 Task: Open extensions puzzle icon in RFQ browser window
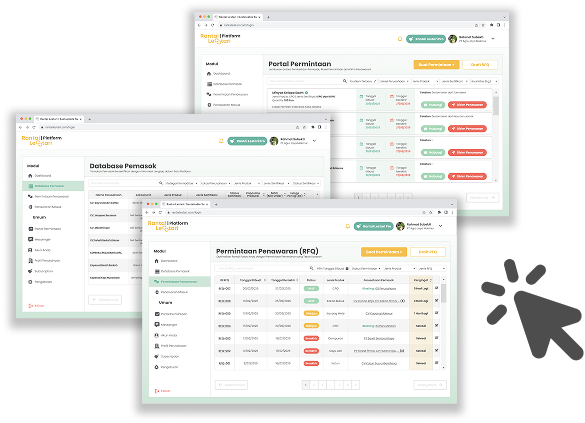439,212
